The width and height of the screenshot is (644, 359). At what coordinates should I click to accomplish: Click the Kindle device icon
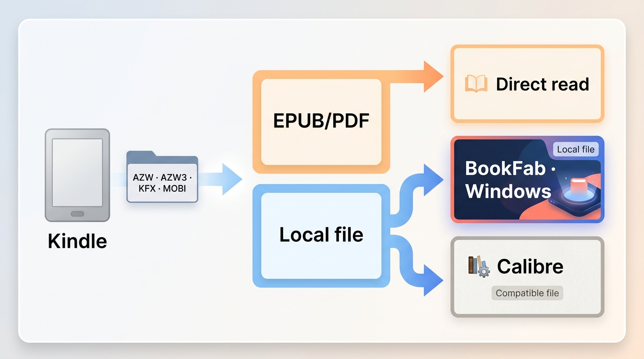tap(77, 175)
